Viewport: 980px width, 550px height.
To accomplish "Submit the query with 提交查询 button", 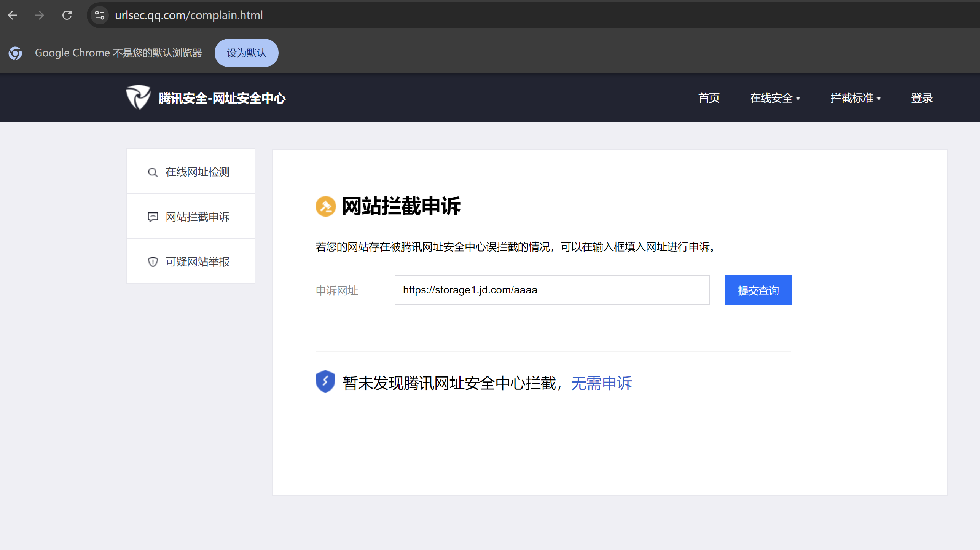I will coord(758,290).
